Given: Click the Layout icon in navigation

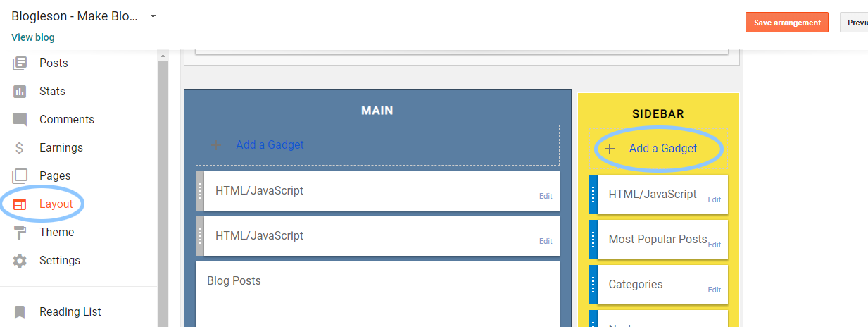Looking at the screenshot, I should [20, 204].
